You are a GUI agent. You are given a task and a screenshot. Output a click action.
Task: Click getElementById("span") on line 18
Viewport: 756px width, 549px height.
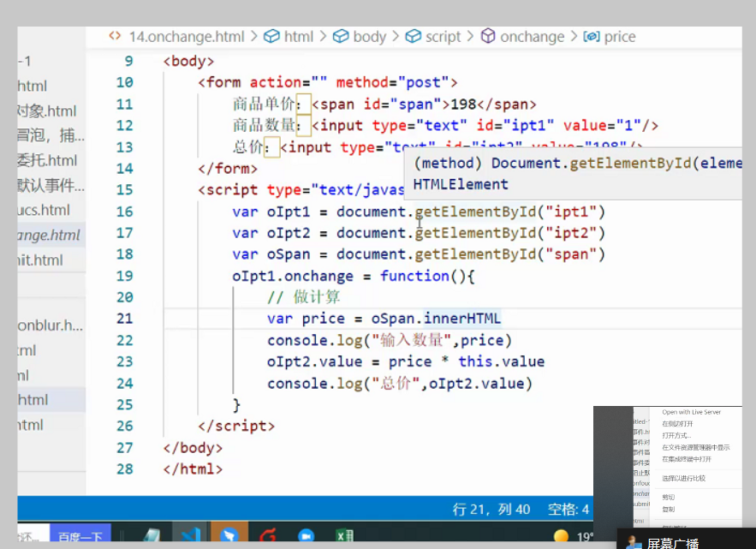coord(509,254)
